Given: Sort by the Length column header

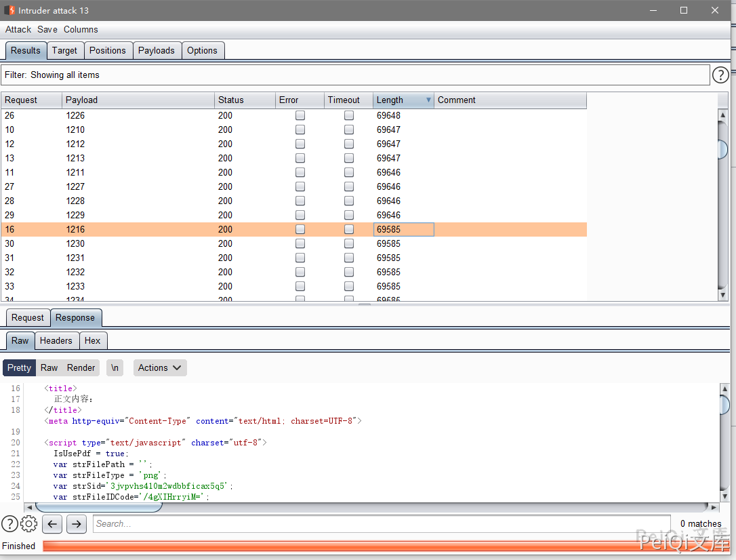Looking at the screenshot, I should [x=400, y=100].
